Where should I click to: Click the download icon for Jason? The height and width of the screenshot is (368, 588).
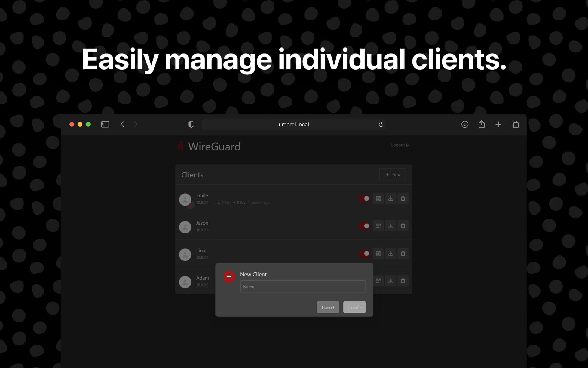point(390,226)
